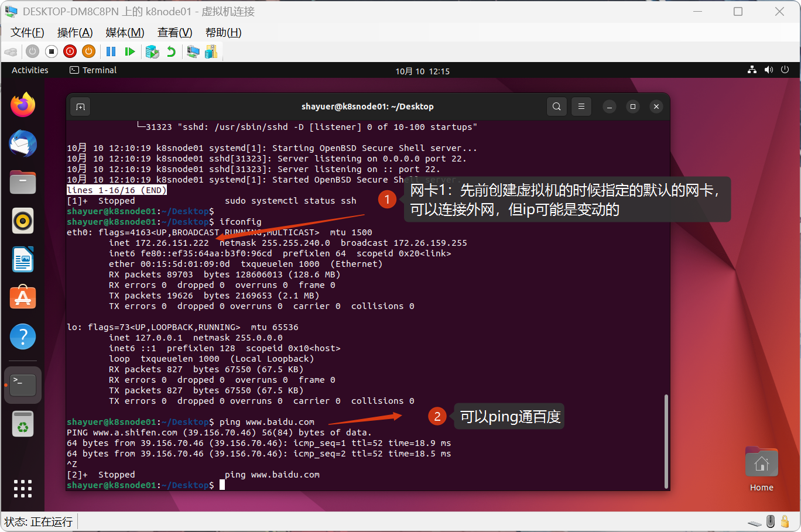The width and height of the screenshot is (801, 532).
Task: Select the Terminal icon in the dock
Action: [x=23, y=385]
